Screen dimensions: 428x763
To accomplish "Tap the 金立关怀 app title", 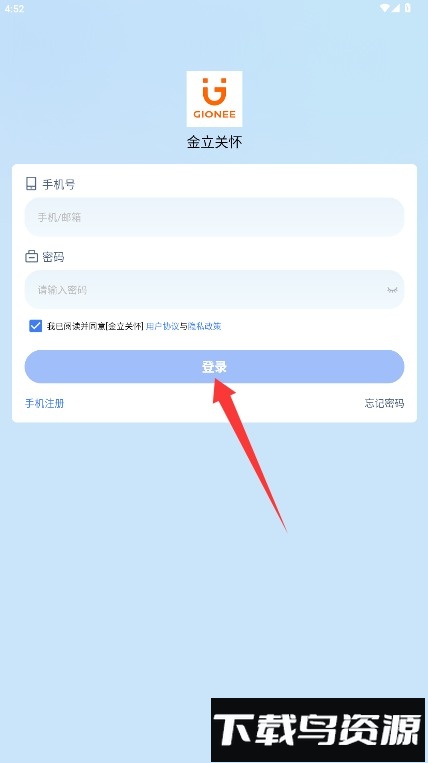I will [x=214, y=142].
